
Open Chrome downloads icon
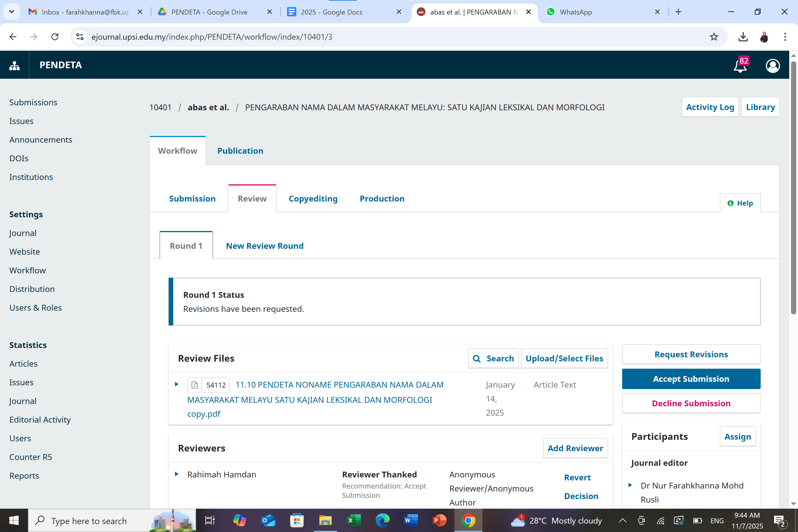pos(743,37)
